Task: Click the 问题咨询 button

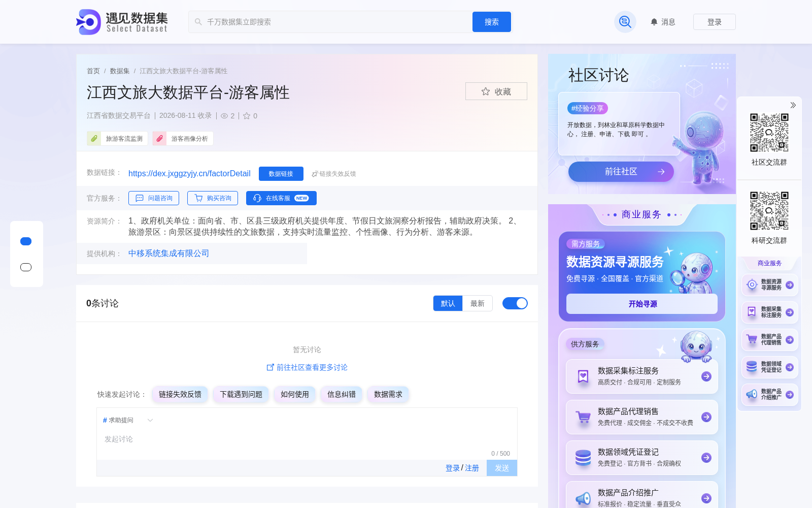Action: click(x=154, y=198)
